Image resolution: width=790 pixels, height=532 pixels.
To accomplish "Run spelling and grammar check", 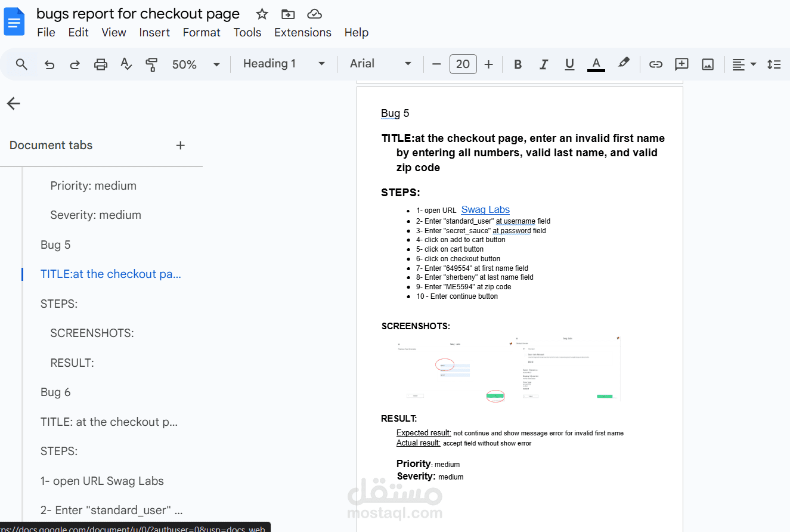I will coord(126,64).
